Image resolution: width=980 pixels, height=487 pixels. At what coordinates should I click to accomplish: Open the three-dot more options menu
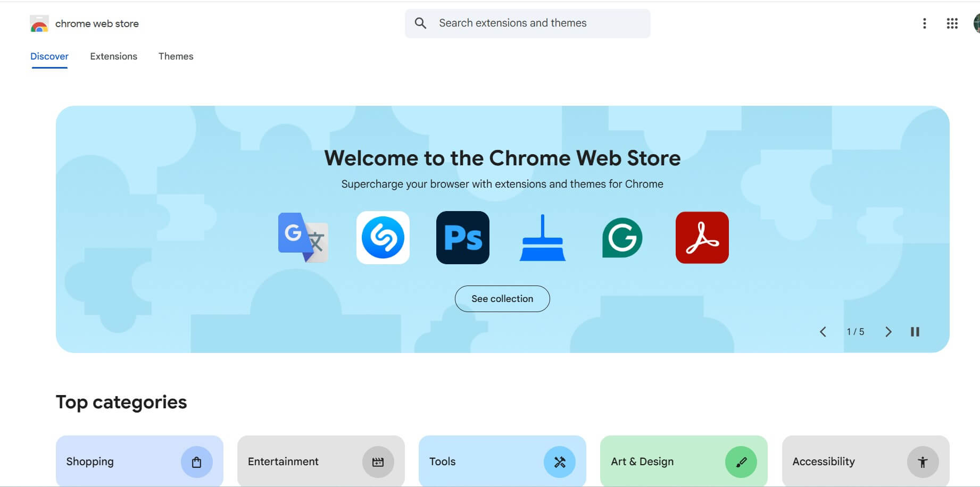pos(925,23)
